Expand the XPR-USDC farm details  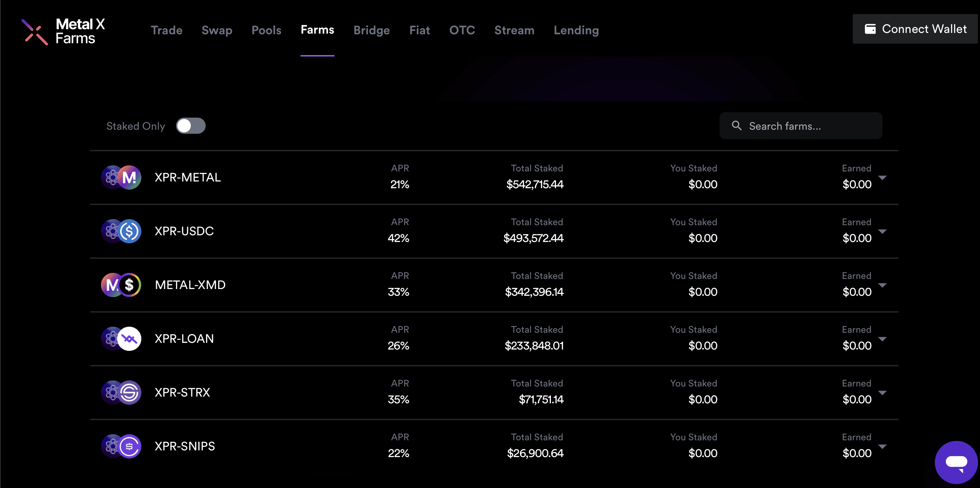click(x=882, y=232)
